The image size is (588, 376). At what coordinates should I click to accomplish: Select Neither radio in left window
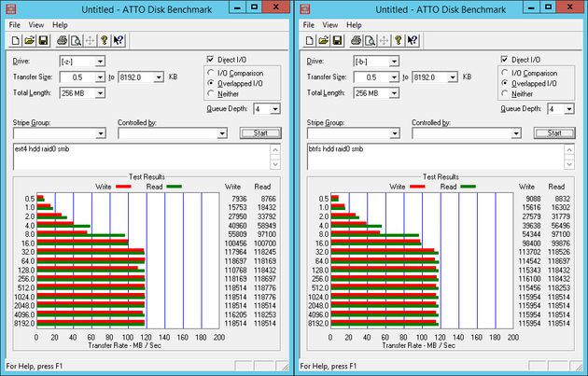coord(211,93)
